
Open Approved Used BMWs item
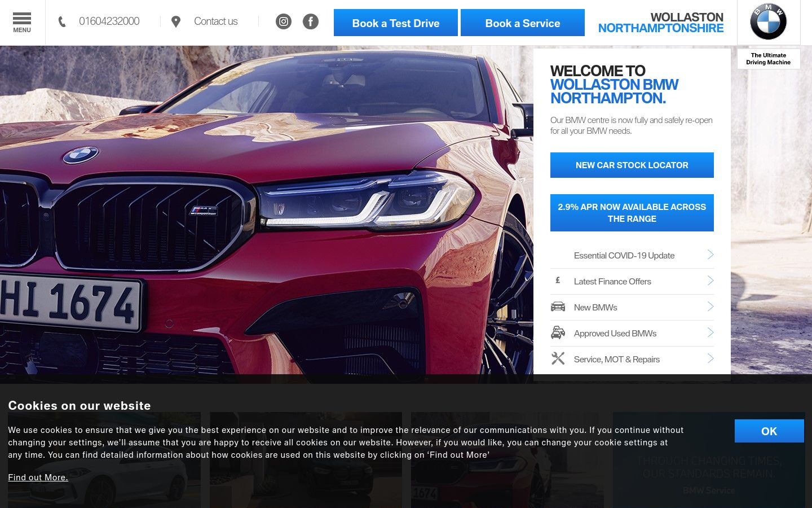tap(632, 334)
